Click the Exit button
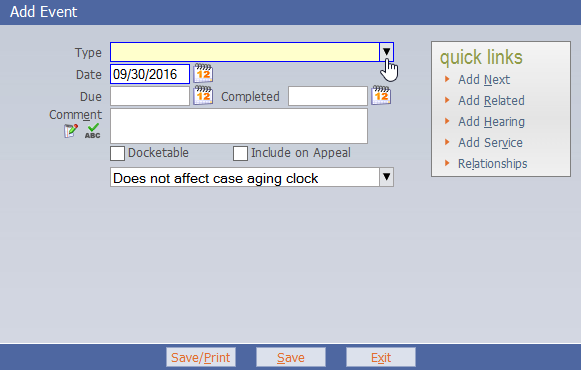 coord(381,357)
